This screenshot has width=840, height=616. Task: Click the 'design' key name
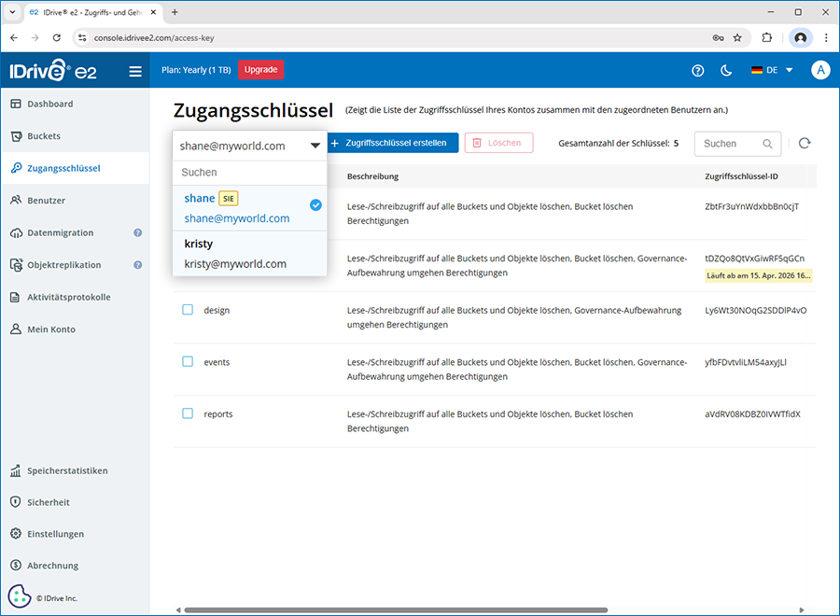click(217, 311)
